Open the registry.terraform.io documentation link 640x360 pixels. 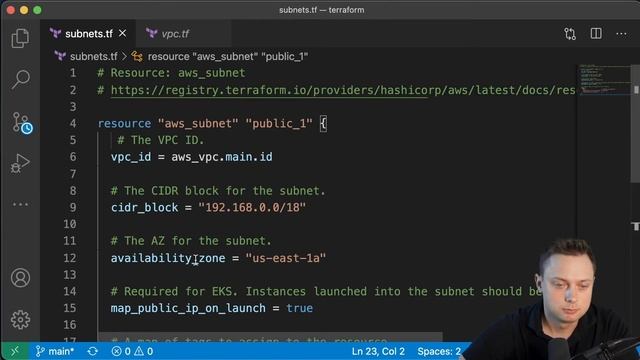click(x=343, y=90)
